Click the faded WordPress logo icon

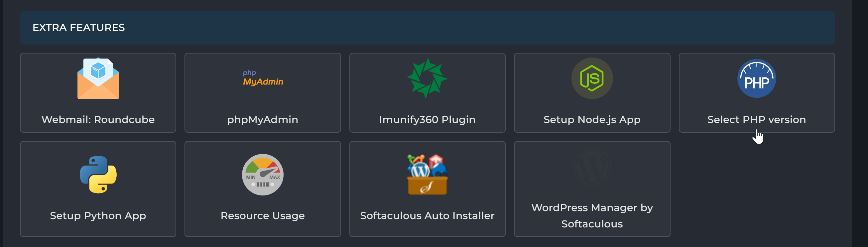(592, 166)
